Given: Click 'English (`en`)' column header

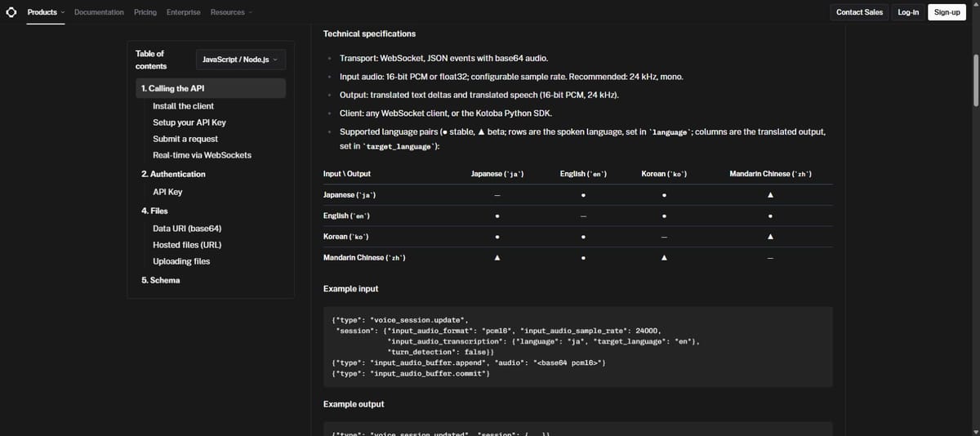Looking at the screenshot, I should [x=583, y=174].
